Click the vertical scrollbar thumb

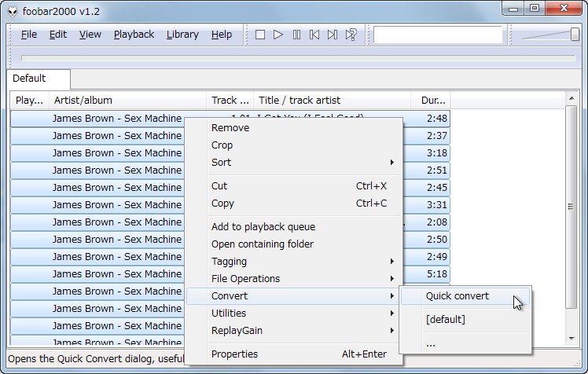[x=571, y=207]
